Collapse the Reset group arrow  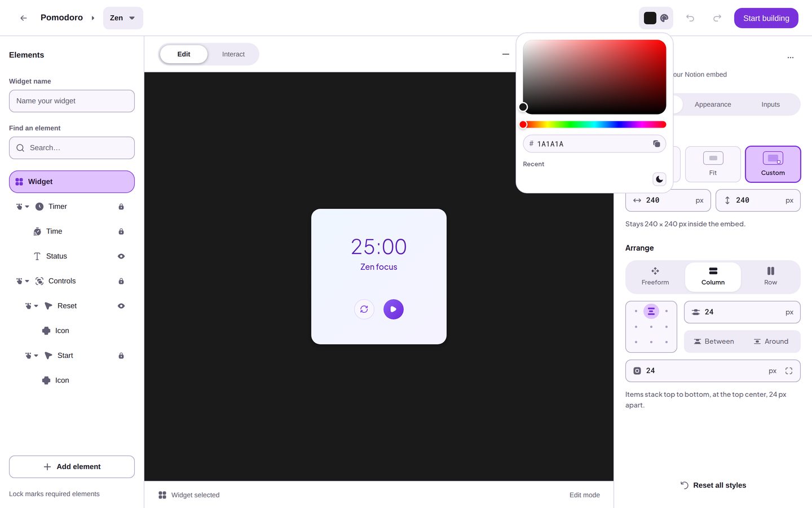[36, 306]
